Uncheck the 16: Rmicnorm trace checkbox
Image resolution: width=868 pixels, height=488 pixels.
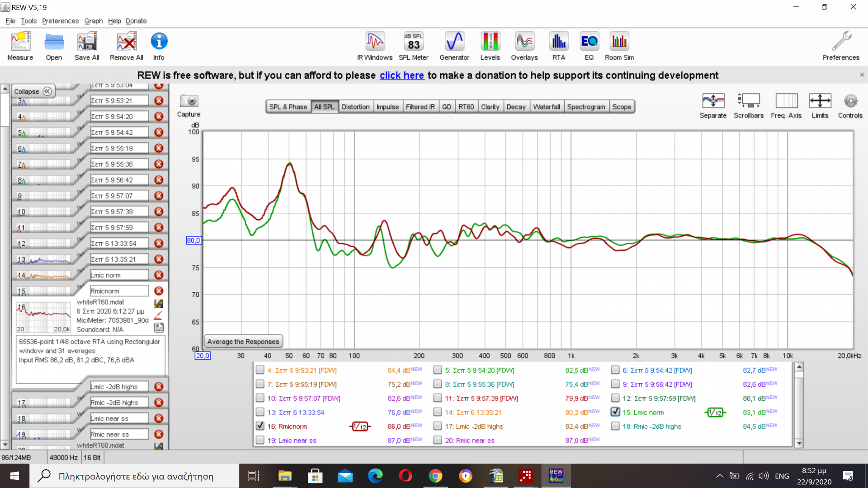pyautogui.click(x=260, y=426)
